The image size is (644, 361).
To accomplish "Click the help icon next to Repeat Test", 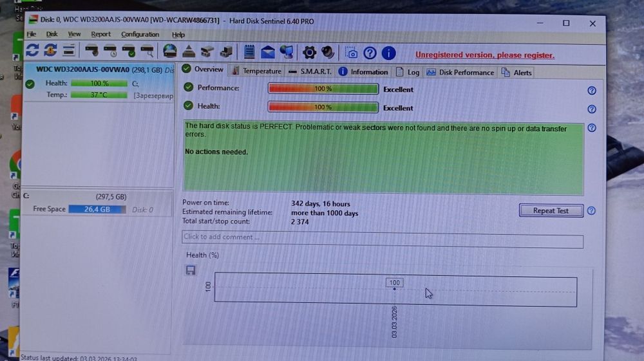I will pos(591,211).
